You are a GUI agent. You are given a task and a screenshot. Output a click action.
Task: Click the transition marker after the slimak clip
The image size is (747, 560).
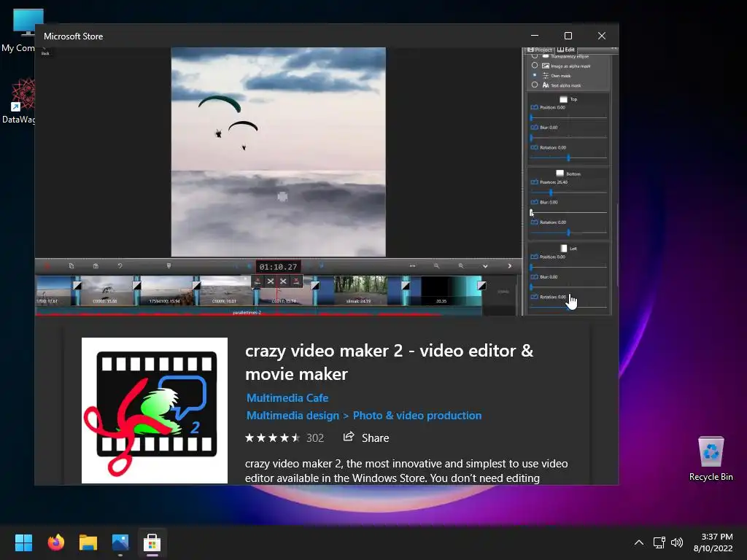pyautogui.click(x=406, y=285)
